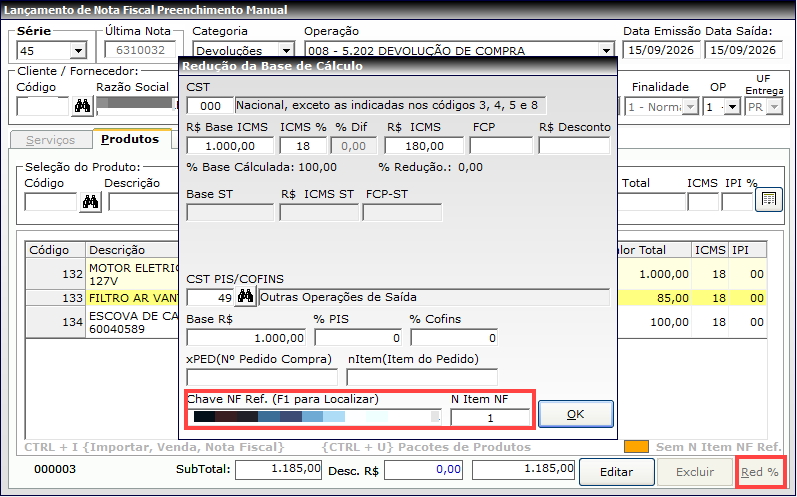Click the Red % button

[x=760, y=472]
